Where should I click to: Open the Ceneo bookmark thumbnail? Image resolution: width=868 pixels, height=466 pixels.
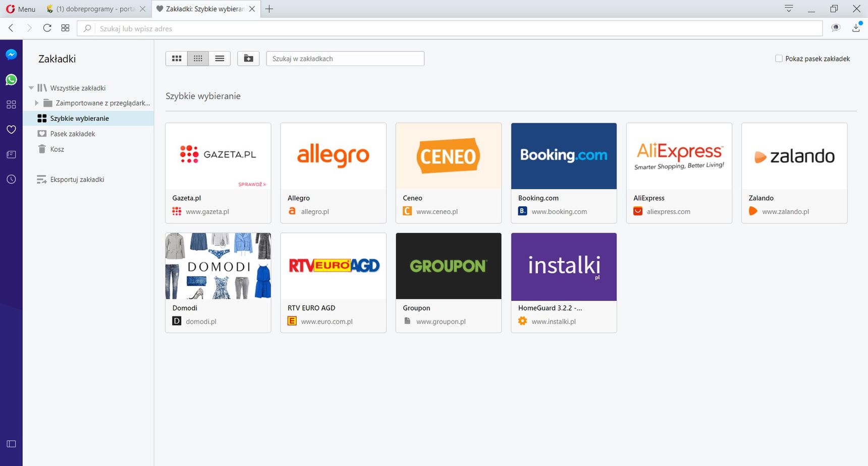pos(449,156)
